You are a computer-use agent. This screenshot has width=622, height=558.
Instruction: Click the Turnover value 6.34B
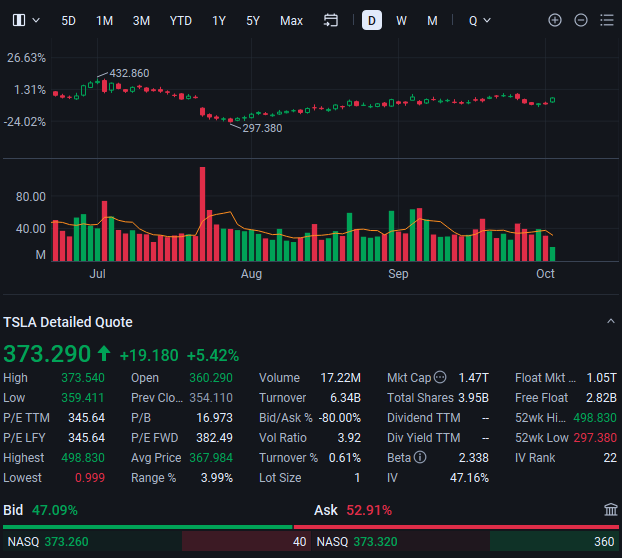click(x=346, y=398)
